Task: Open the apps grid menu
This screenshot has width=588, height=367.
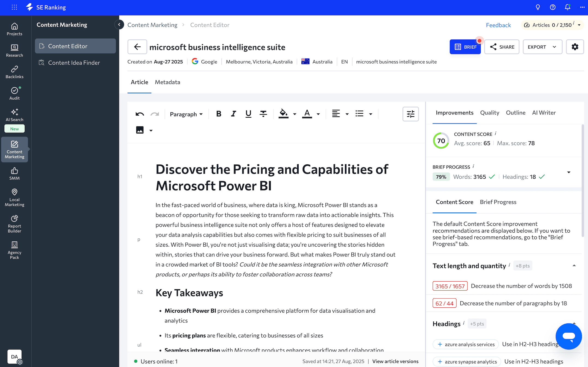Action: [14, 7]
